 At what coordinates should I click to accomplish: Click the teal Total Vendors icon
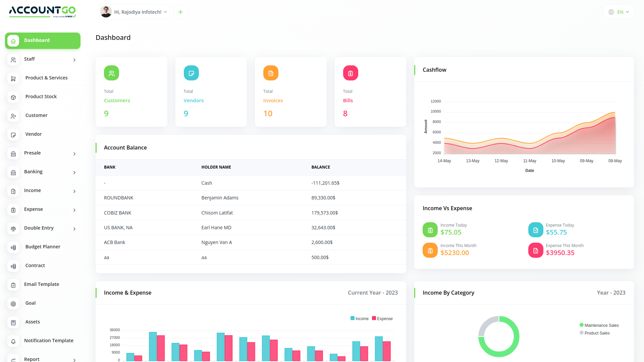191,73
